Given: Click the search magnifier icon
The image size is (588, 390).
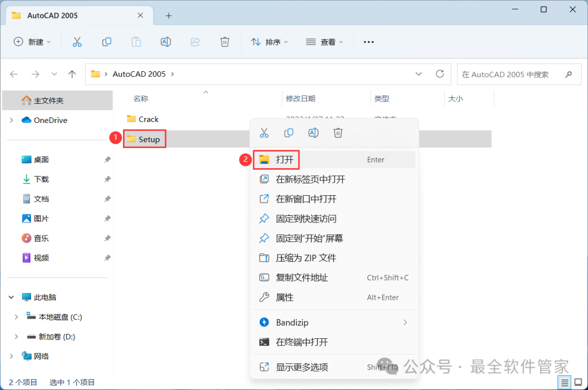Looking at the screenshot, I should (568, 74).
